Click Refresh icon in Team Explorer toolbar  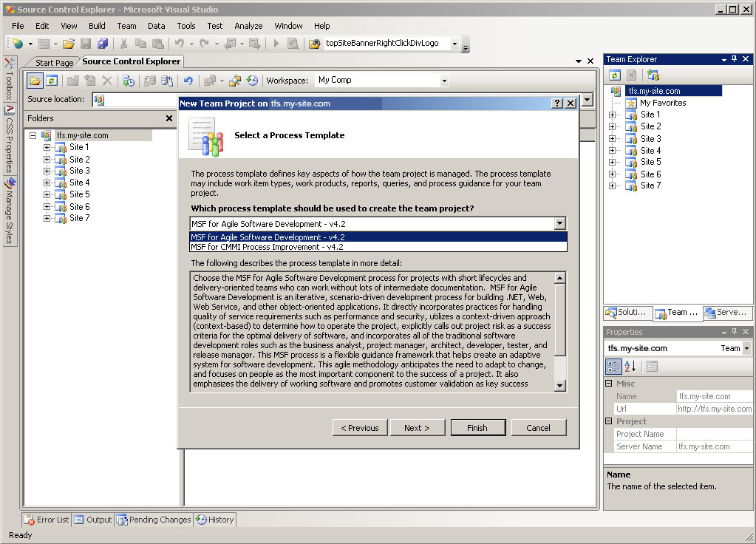click(x=614, y=75)
